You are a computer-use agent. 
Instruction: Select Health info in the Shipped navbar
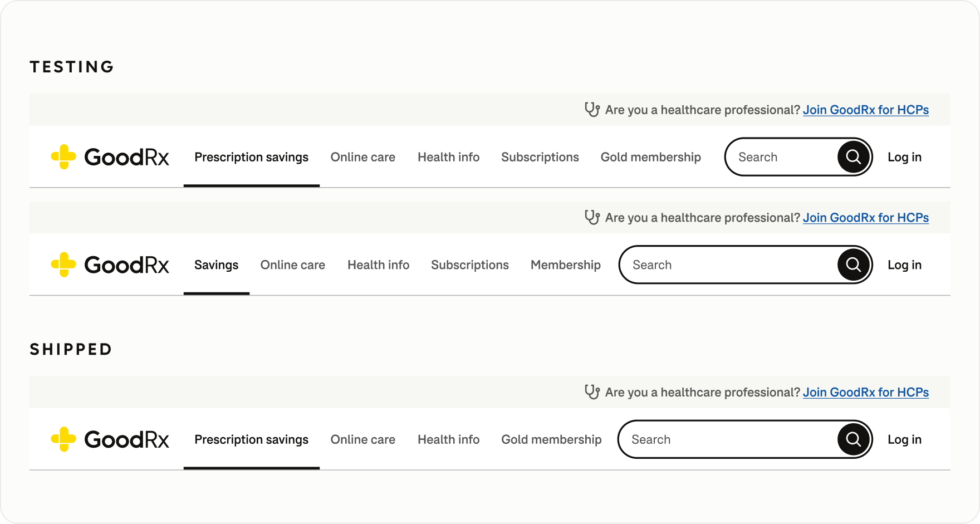[449, 439]
